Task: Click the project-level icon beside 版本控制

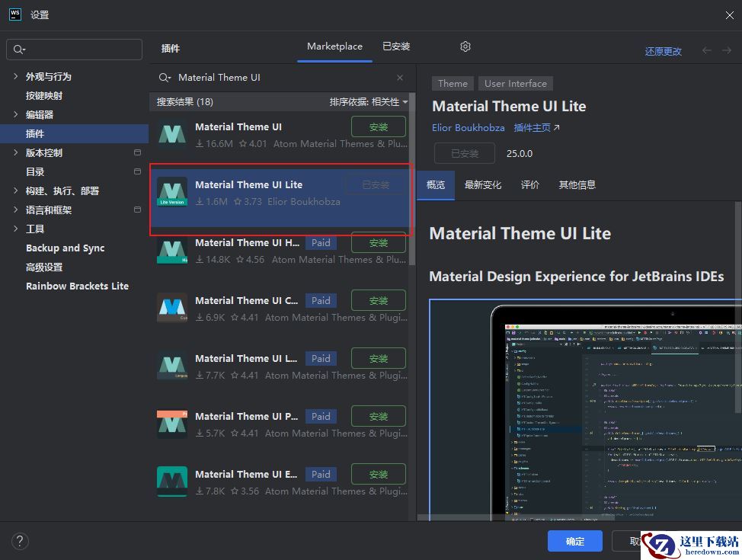Action: 137,152
